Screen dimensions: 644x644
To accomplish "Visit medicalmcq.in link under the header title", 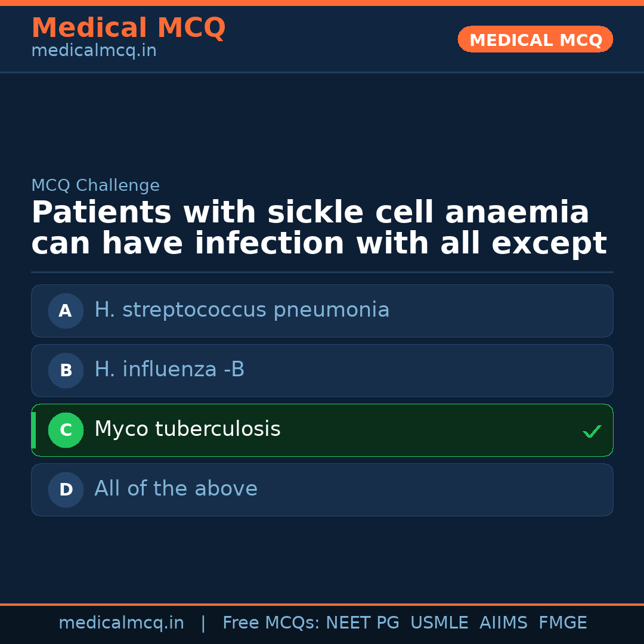I will [x=94, y=51].
